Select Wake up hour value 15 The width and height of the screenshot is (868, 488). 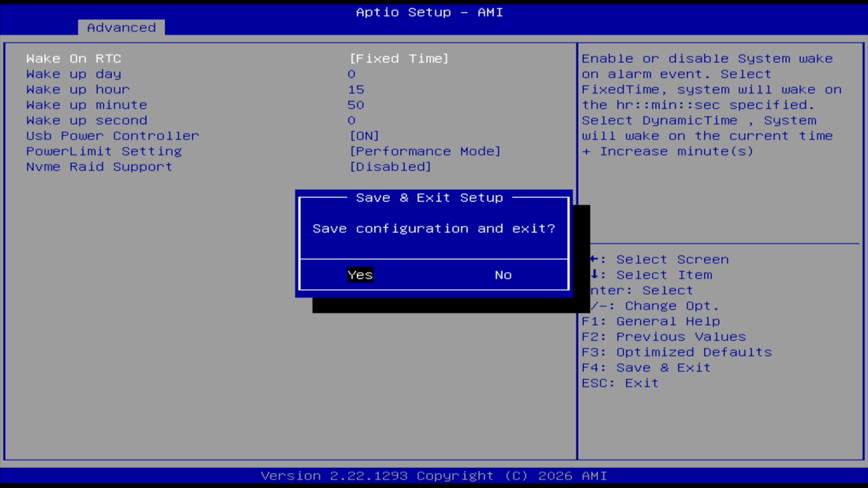click(356, 89)
